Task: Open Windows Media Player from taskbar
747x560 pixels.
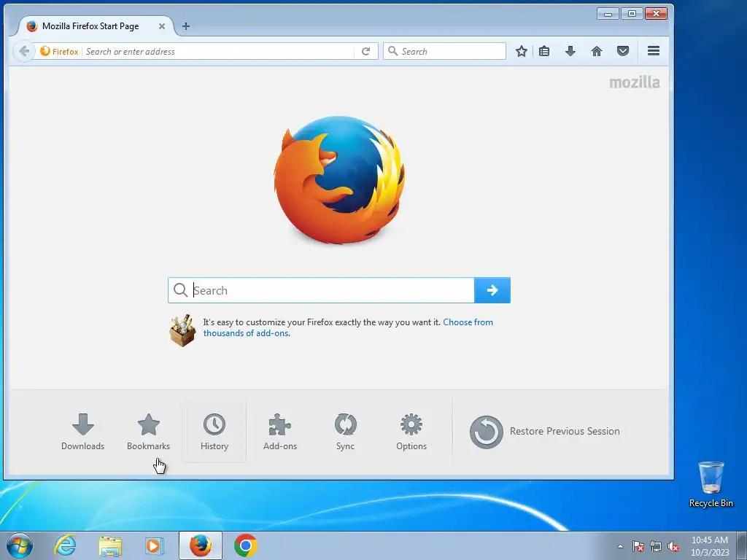Action: coord(155,545)
